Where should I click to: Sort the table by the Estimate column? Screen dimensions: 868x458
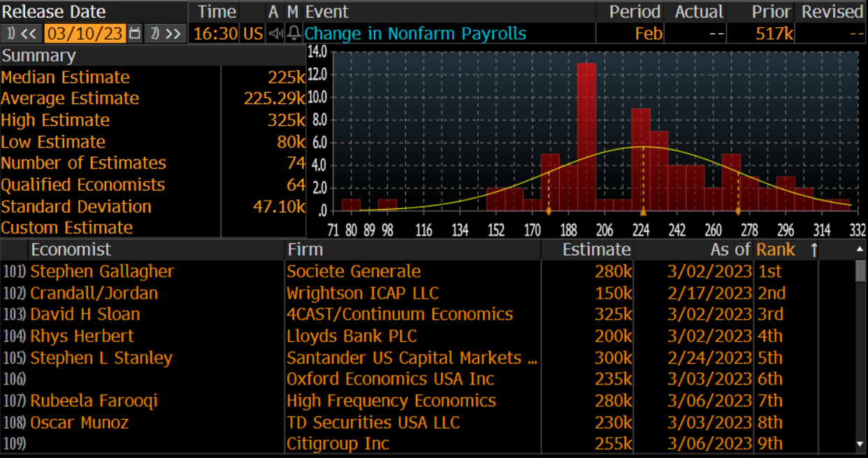[x=596, y=250]
